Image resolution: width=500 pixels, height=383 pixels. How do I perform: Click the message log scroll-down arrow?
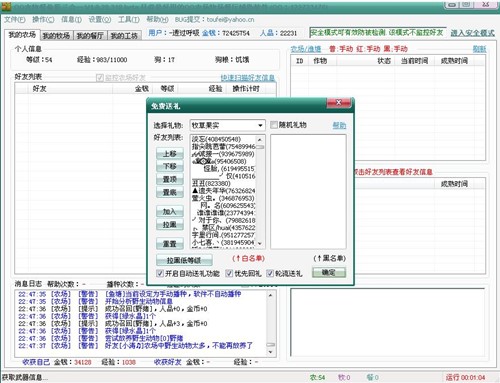coord(270,352)
